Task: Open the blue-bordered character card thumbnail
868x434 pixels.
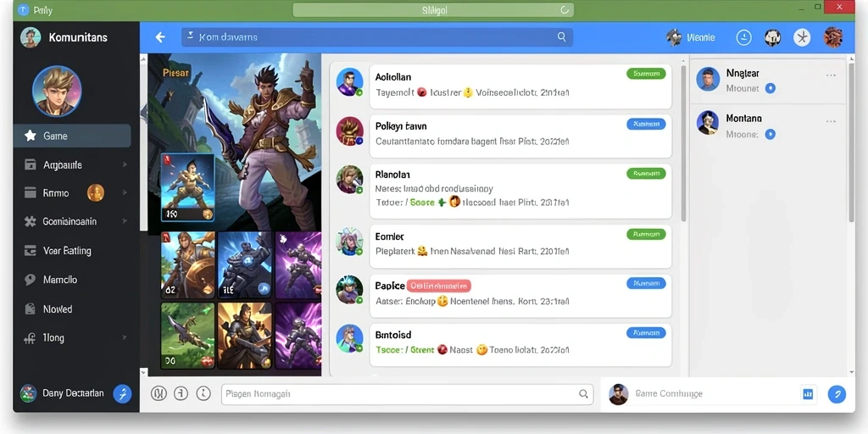Action: (x=187, y=187)
